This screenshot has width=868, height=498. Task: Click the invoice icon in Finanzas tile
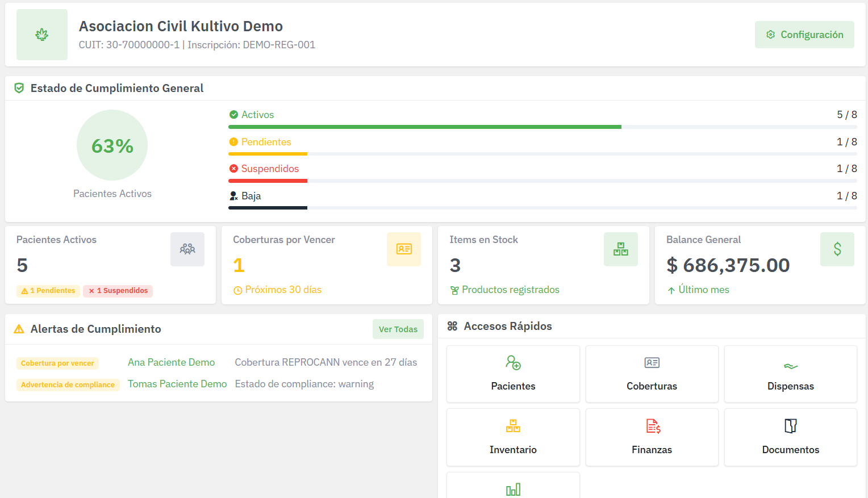[x=653, y=426]
